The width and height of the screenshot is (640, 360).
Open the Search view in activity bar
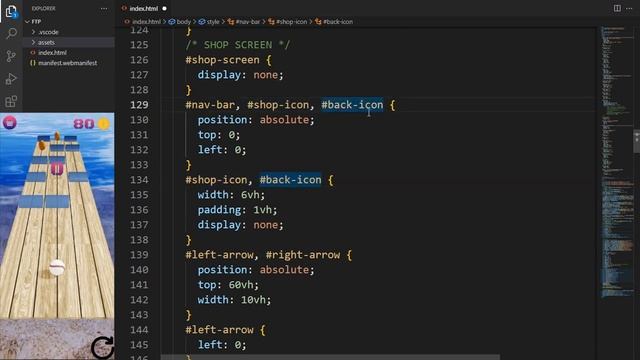[x=11, y=33]
